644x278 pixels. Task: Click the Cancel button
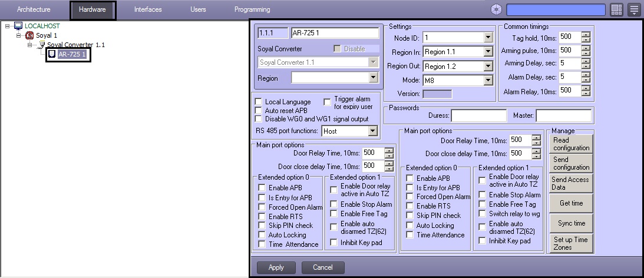coord(323,267)
